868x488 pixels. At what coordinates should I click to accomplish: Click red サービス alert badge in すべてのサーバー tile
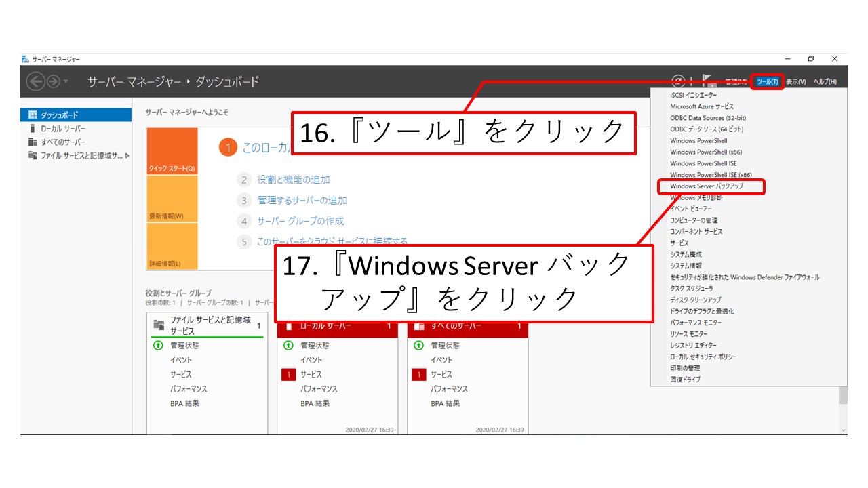[x=418, y=375]
